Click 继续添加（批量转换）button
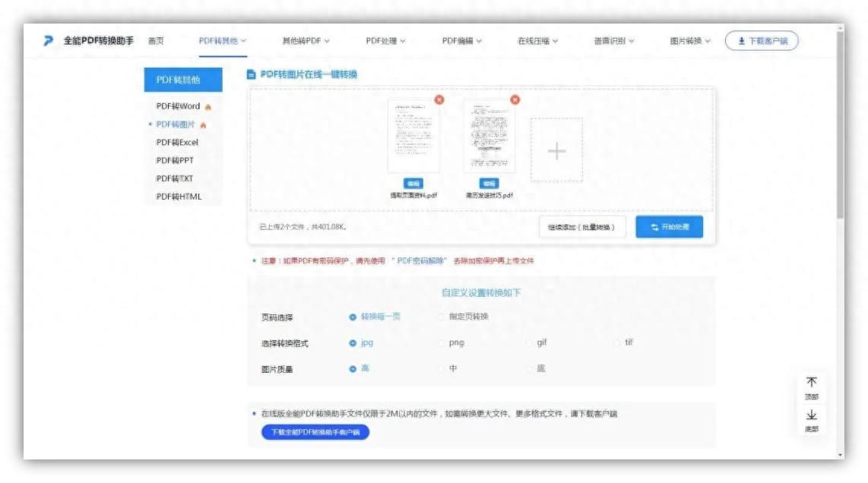868x483 pixels. tap(581, 227)
